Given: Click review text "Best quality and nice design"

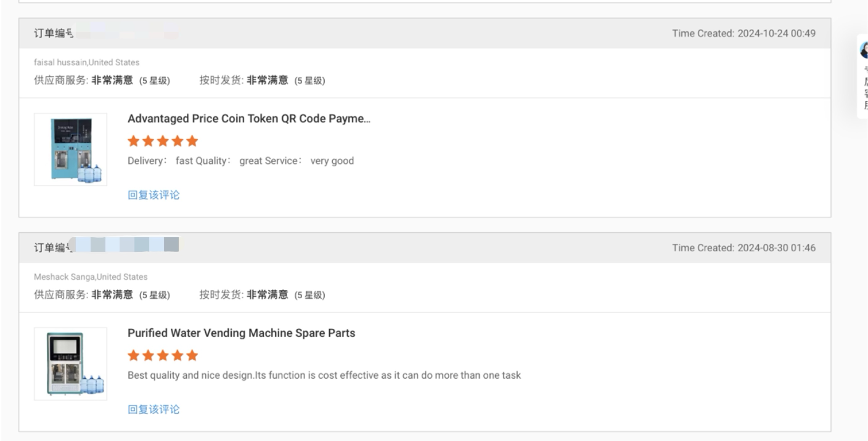Looking at the screenshot, I should point(324,375).
